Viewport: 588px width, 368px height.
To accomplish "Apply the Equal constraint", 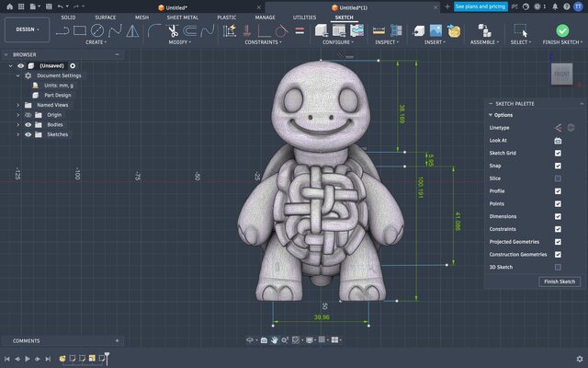I will point(300,30).
